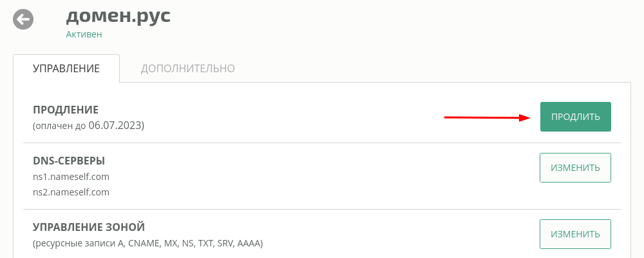The height and width of the screenshot is (258, 644).
Task: Click the DNS-СЕРВЕРЫ section heading
Action: [x=69, y=161]
